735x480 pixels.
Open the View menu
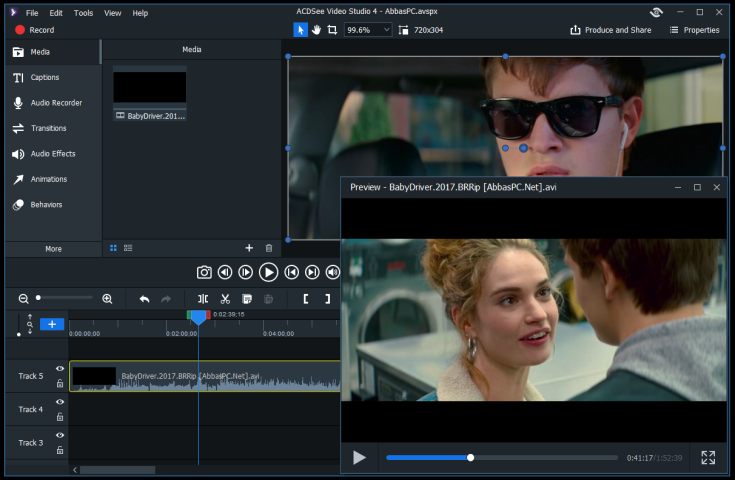coord(112,13)
